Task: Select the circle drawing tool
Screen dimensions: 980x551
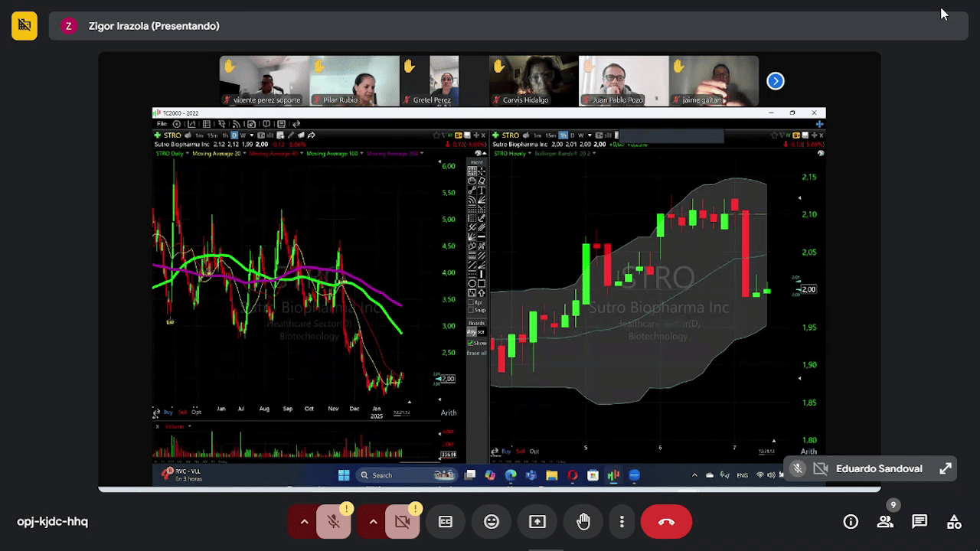Action: (472, 283)
